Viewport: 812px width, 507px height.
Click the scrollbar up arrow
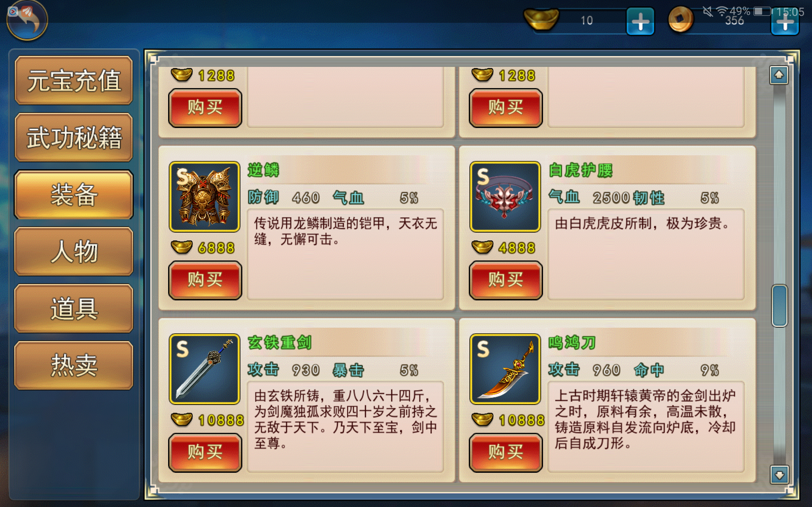click(779, 75)
